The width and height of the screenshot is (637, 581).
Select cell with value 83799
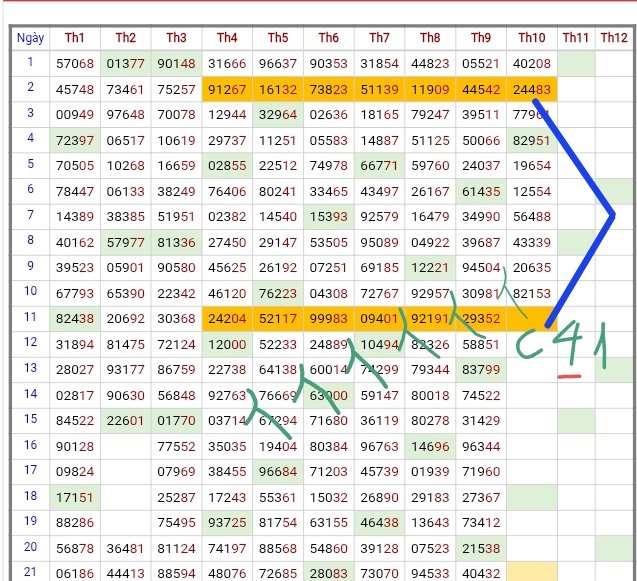tap(481, 370)
